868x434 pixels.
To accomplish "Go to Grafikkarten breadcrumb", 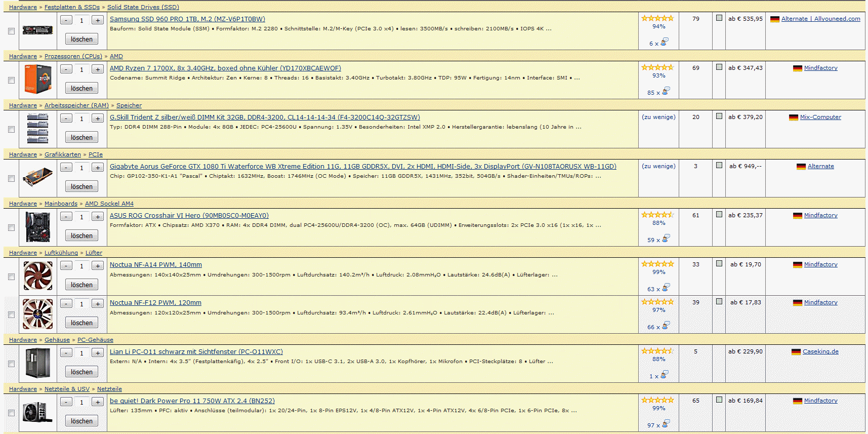I will [63, 154].
